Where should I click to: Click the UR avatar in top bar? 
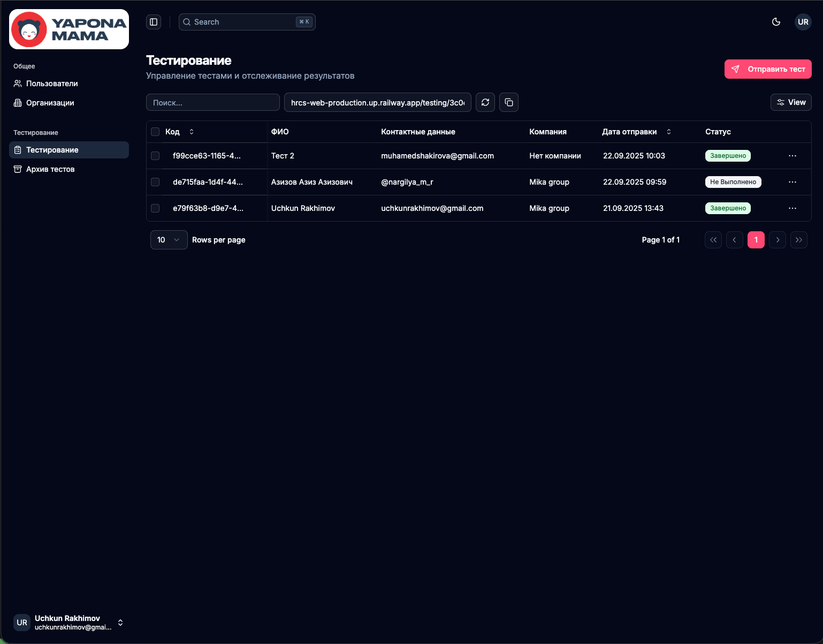click(803, 22)
